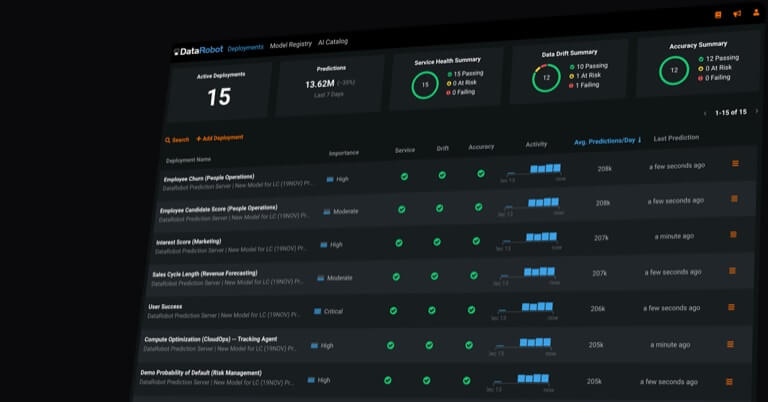Click Deployment Name column header
This screenshot has height=402, width=768.
click(x=188, y=160)
